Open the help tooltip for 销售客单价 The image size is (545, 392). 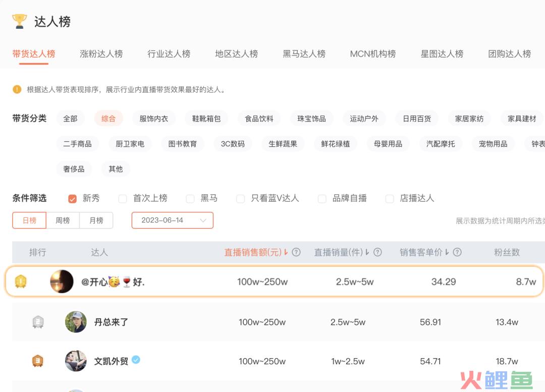pos(456,252)
